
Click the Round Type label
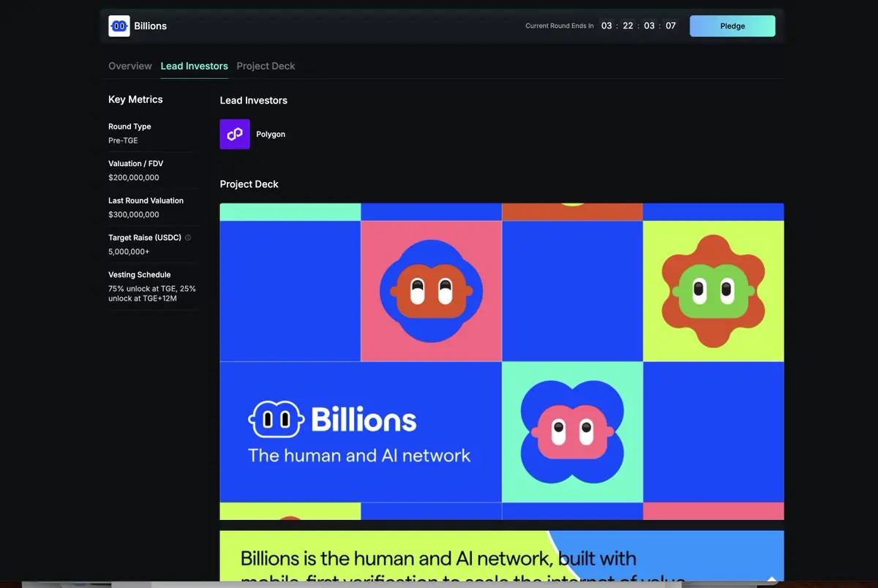click(x=130, y=127)
